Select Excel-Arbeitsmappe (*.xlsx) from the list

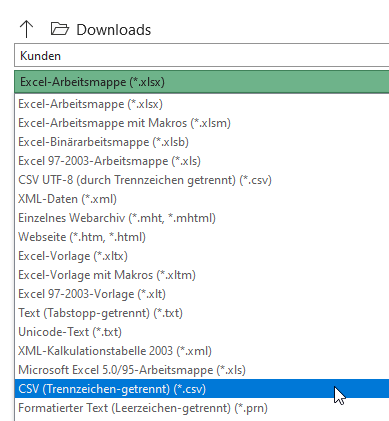pos(202,104)
